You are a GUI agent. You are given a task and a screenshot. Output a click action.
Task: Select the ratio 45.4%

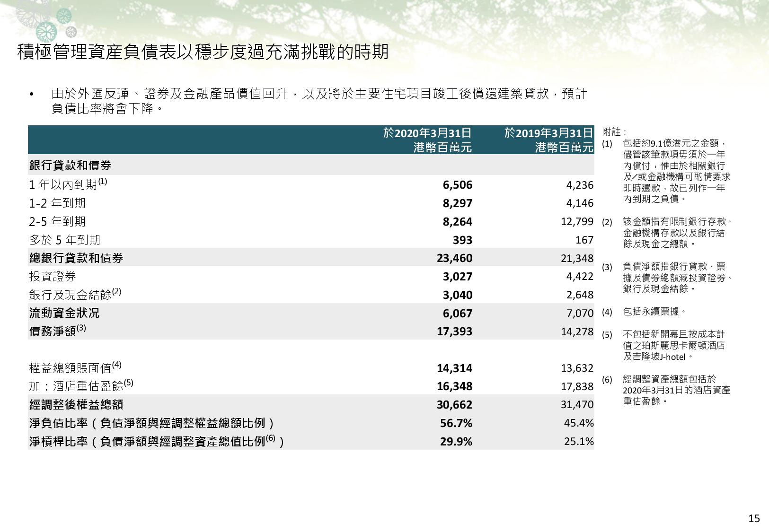coord(579,423)
